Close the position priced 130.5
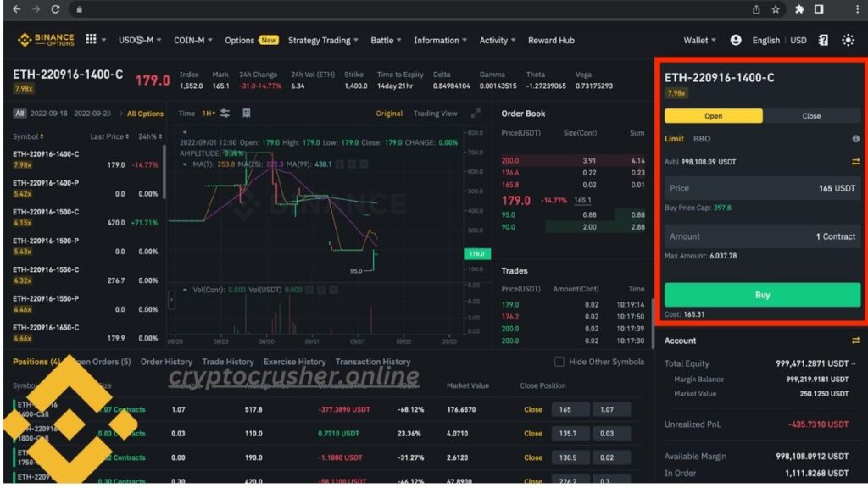This screenshot has height=488, width=868. click(533, 457)
